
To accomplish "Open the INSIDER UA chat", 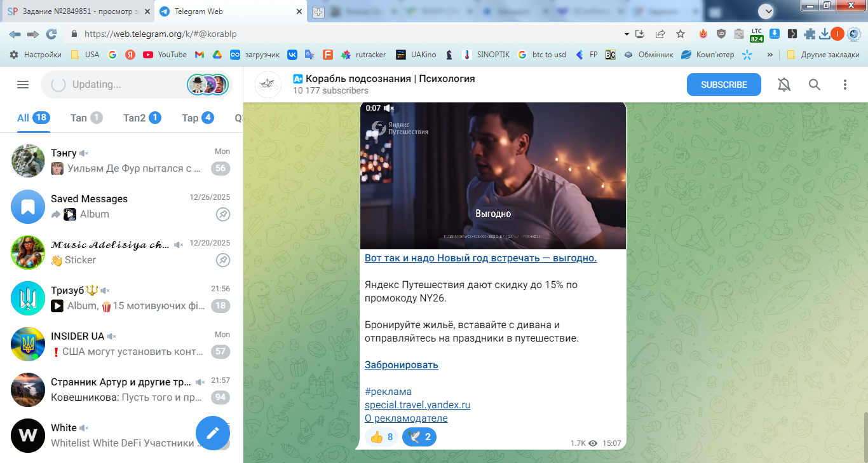I will click(121, 343).
